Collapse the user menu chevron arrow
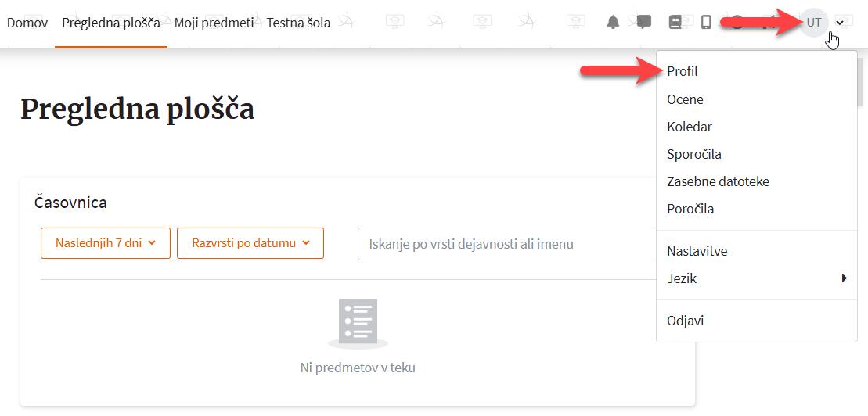868x416 pixels. (x=840, y=23)
